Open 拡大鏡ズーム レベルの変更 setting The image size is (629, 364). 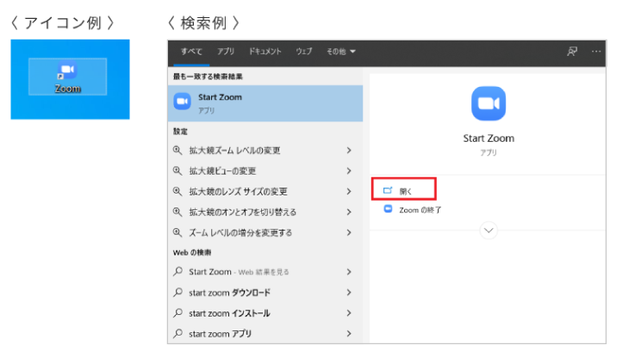point(265,151)
